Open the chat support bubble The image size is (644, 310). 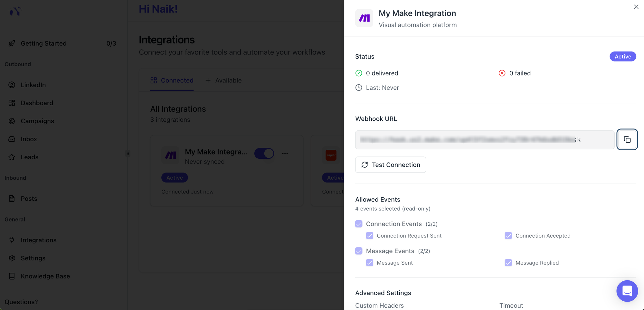coord(627,291)
